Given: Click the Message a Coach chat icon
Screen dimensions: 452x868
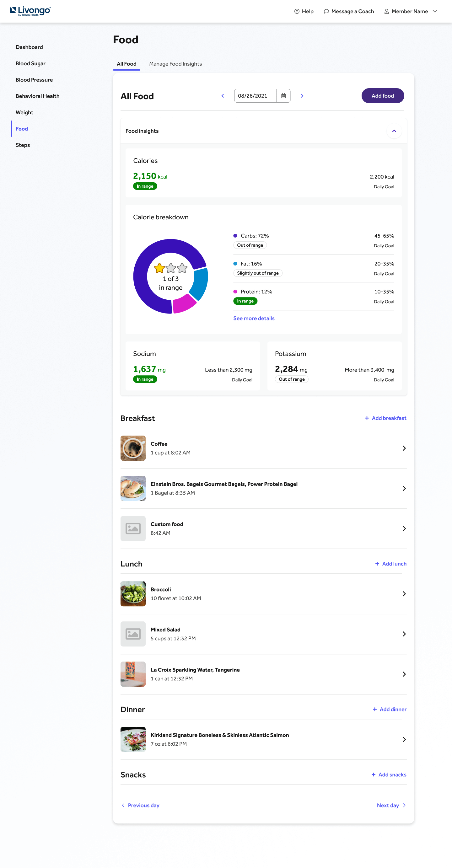Looking at the screenshot, I should coord(326,12).
